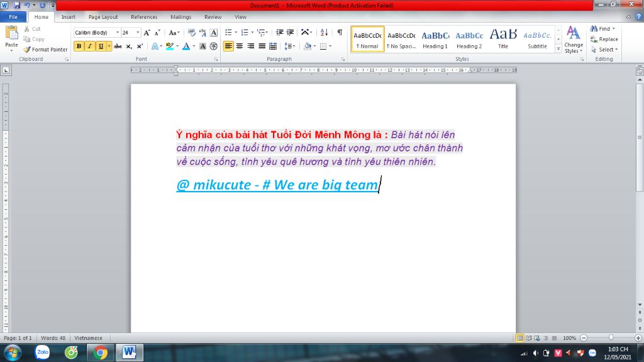Viewport: 644px width, 362px height.
Task: Justify the paragraph text
Action: (262, 46)
